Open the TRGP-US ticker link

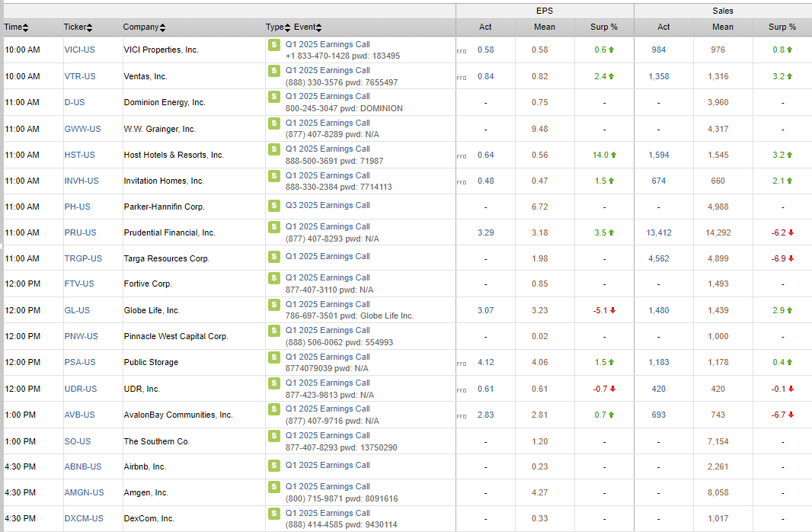coord(83,258)
